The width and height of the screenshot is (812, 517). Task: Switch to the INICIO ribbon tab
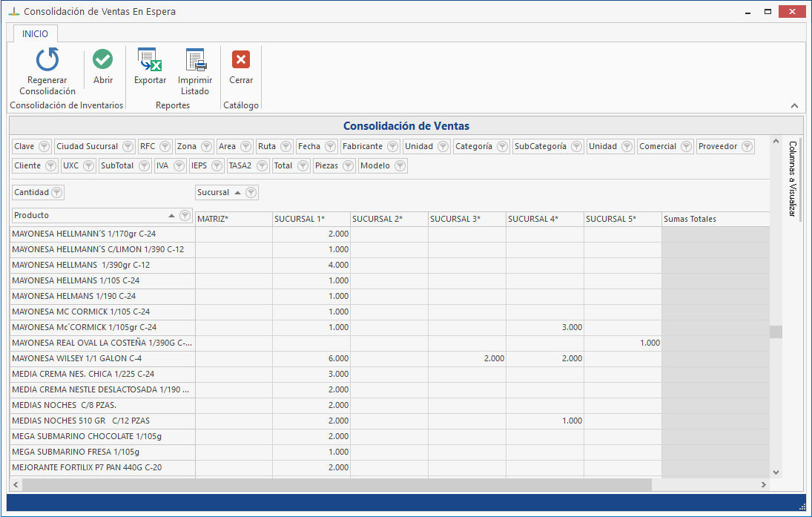tap(35, 34)
